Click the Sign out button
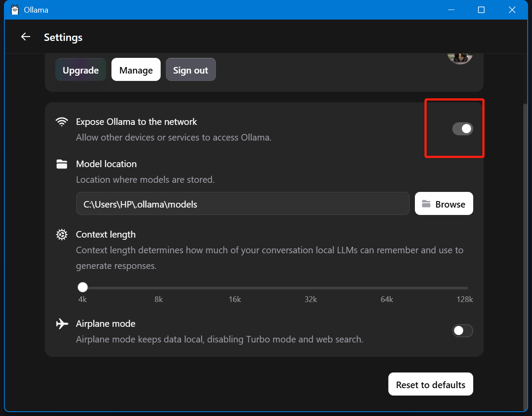Viewport: 532px width, 416px height. [191, 70]
